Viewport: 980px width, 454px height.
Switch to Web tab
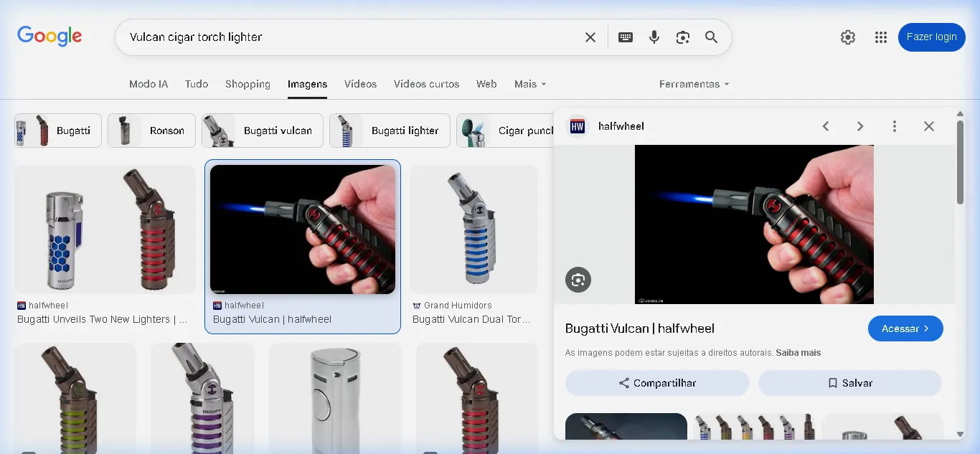486,84
